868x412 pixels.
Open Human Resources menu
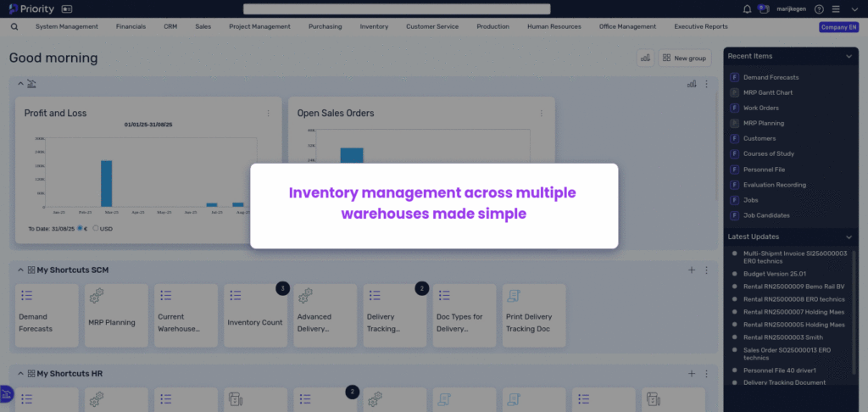[x=554, y=26]
